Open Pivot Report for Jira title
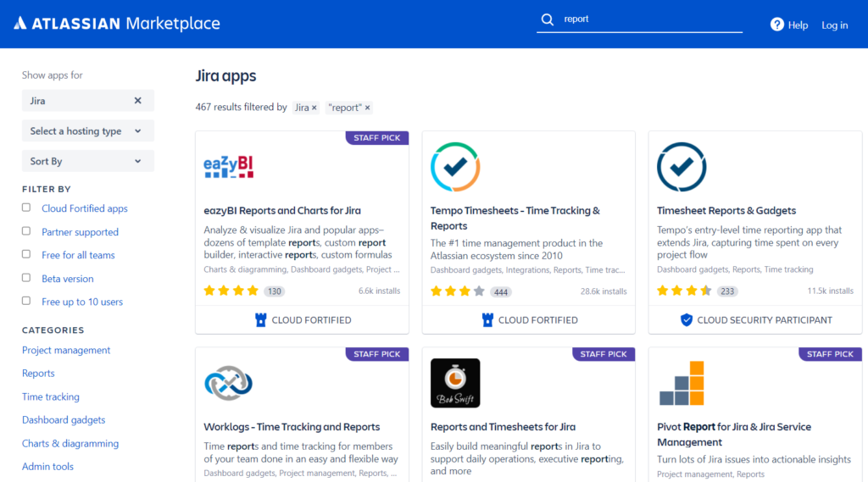868x482 pixels. [734, 435]
